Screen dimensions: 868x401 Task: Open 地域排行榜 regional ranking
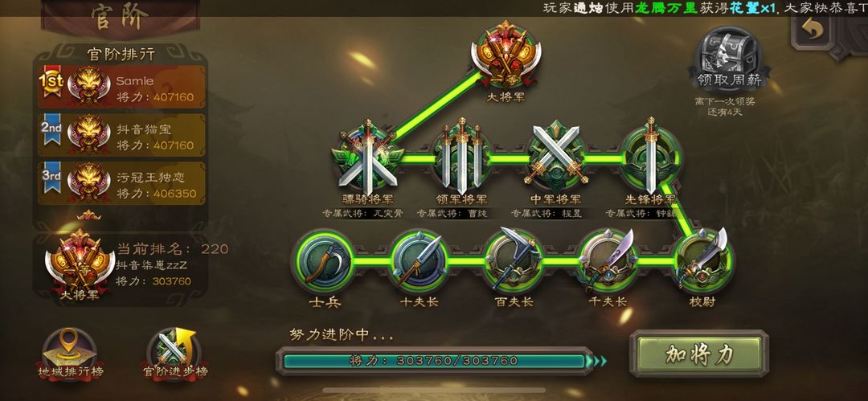click(70, 354)
